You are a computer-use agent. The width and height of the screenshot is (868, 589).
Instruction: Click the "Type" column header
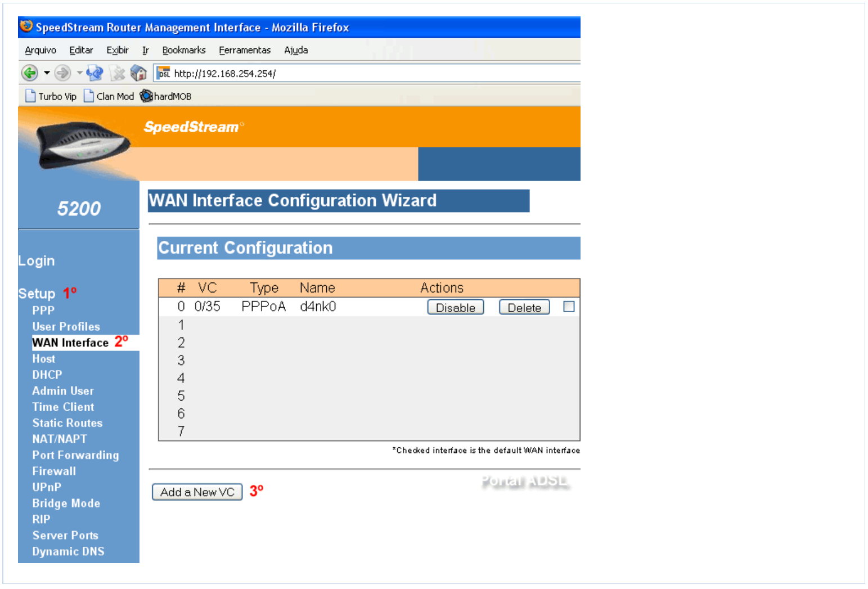[x=264, y=288]
